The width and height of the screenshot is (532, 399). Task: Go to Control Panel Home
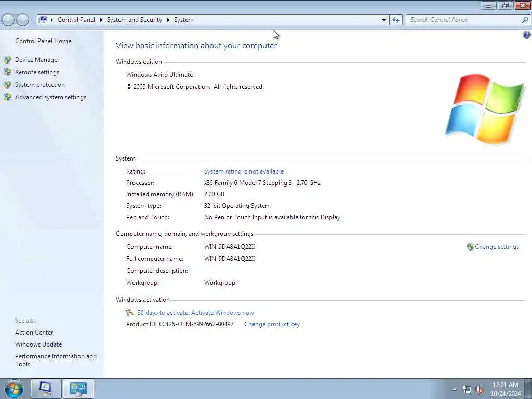[43, 41]
